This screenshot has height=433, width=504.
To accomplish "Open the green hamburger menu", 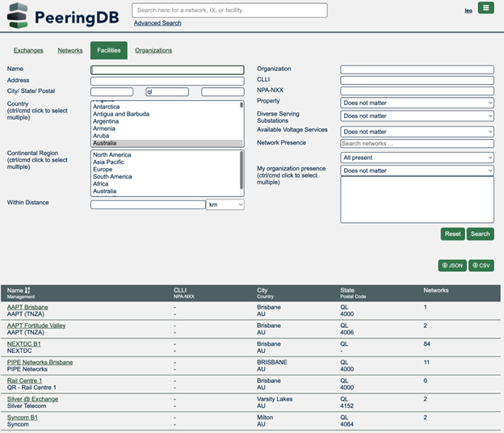I will click(x=485, y=8).
